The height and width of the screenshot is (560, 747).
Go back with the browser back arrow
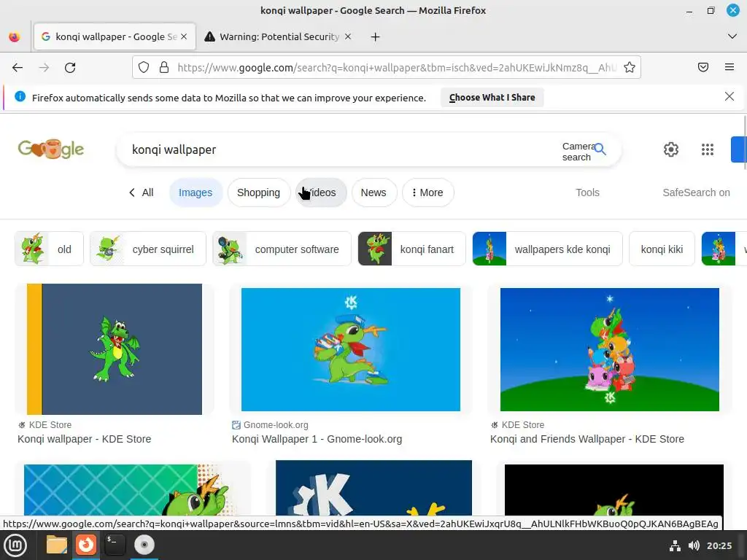click(18, 68)
